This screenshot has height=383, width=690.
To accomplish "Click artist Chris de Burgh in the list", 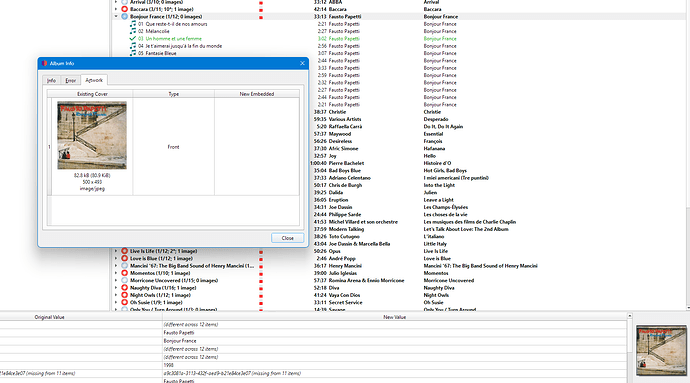I will click(345, 185).
